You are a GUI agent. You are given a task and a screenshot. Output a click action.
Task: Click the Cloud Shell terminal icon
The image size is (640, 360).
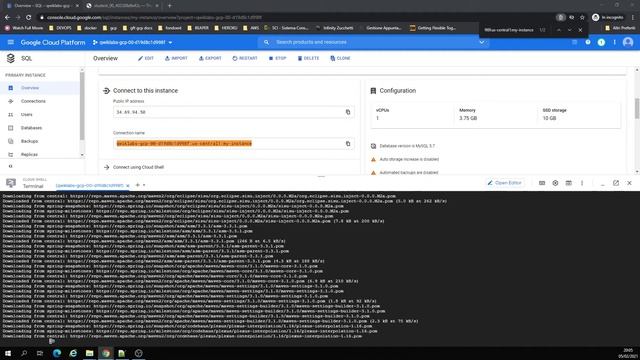tap(11, 183)
